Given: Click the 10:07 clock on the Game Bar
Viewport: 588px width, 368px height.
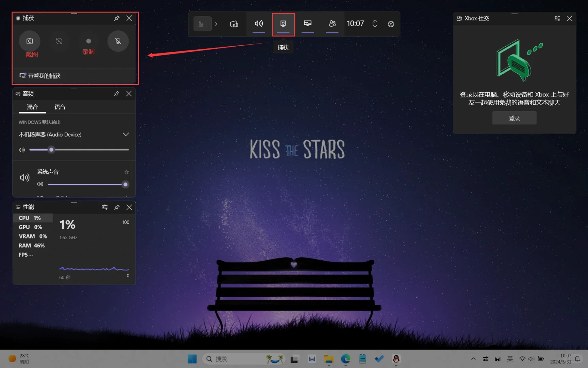Looking at the screenshot, I should (x=355, y=24).
